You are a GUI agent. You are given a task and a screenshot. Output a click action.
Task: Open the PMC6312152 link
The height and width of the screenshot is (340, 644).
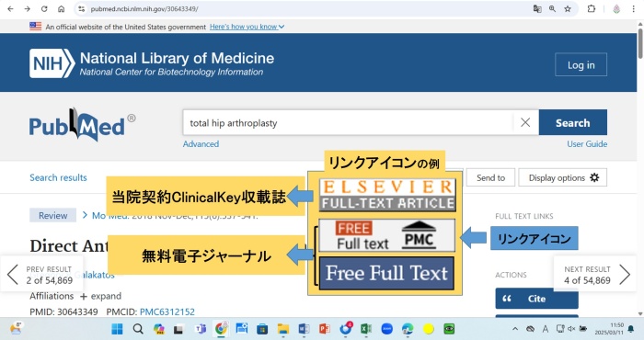pos(167,312)
